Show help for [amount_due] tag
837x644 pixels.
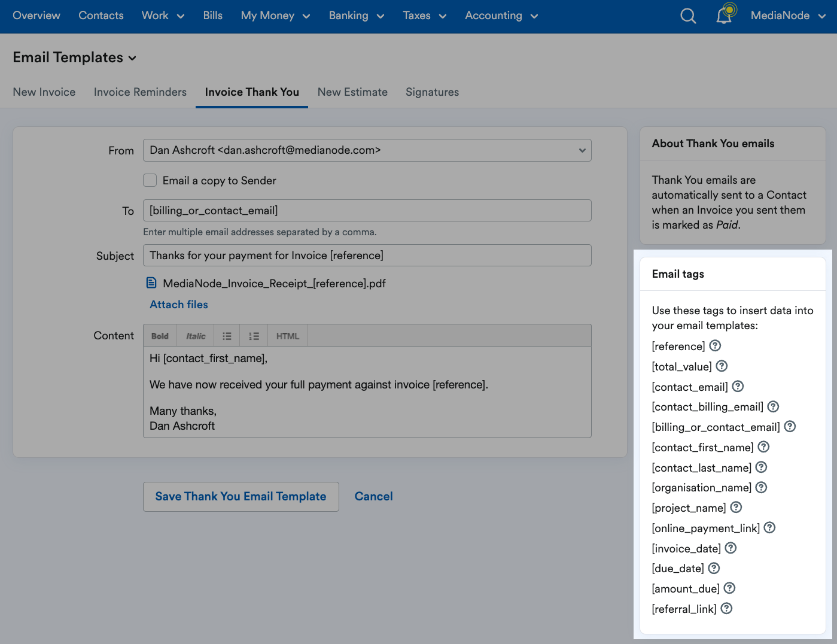(x=729, y=588)
